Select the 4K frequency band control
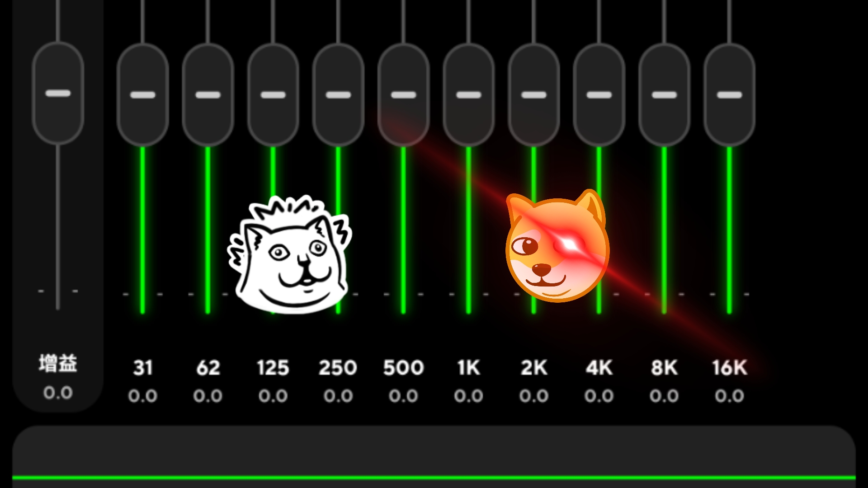 (x=598, y=93)
